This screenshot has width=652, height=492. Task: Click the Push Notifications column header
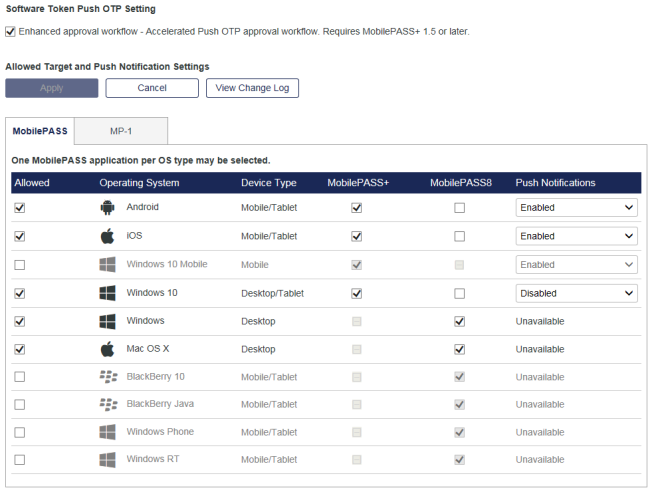556,183
